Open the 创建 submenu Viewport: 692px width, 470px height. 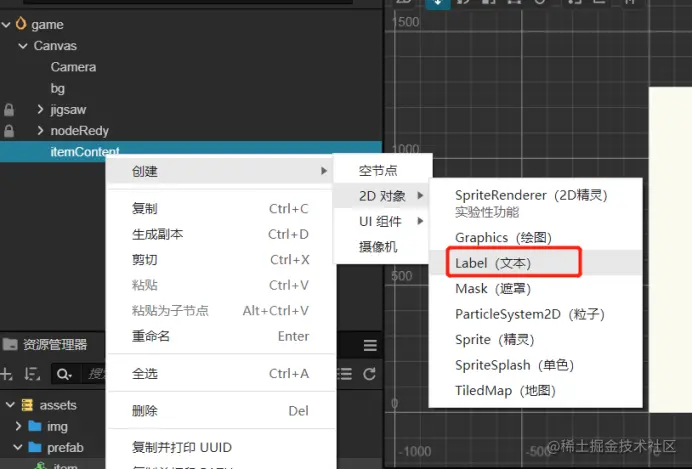(x=219, y=171)
